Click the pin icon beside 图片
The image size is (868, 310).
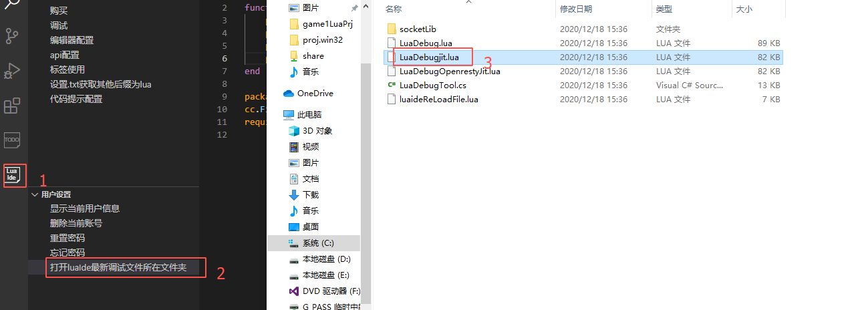[x=354, y=8]
